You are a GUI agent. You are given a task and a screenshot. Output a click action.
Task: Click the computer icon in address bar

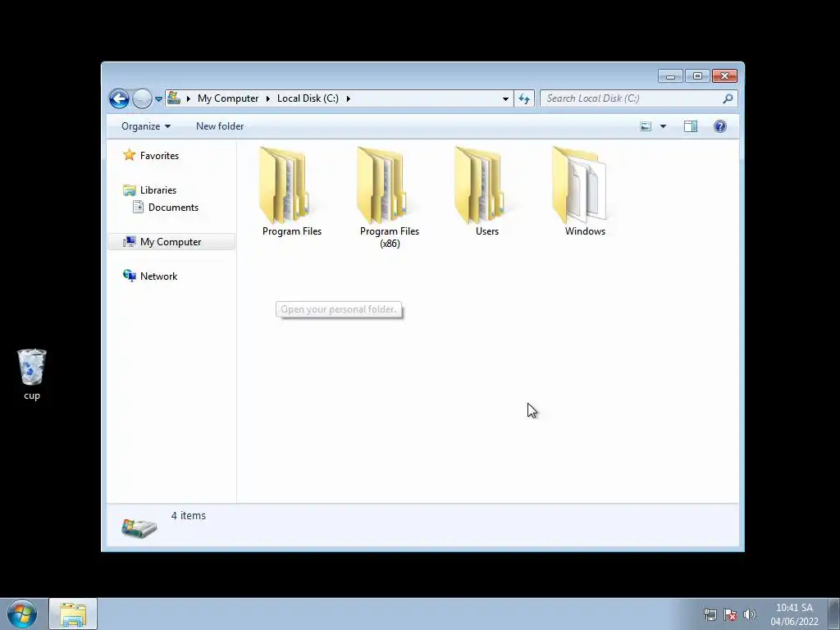click(174, 98)
